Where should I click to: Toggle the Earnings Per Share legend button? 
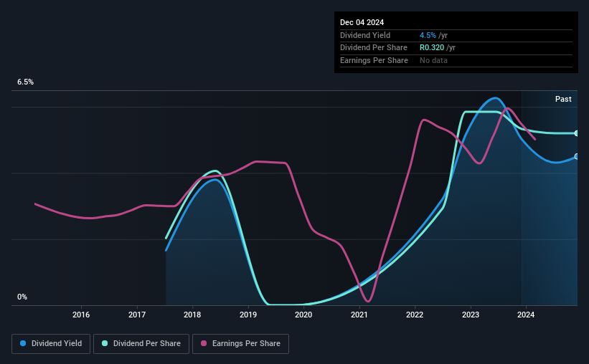click(240, 344)
